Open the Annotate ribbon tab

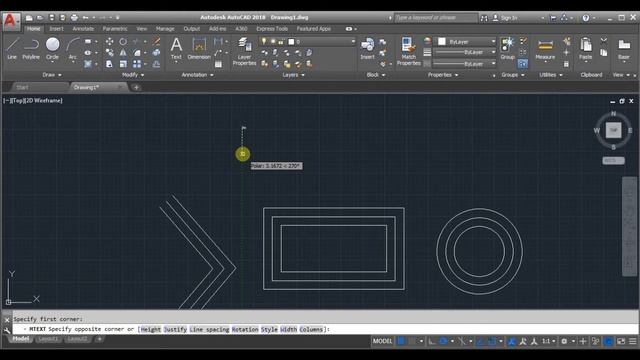(x=83, y=29)
